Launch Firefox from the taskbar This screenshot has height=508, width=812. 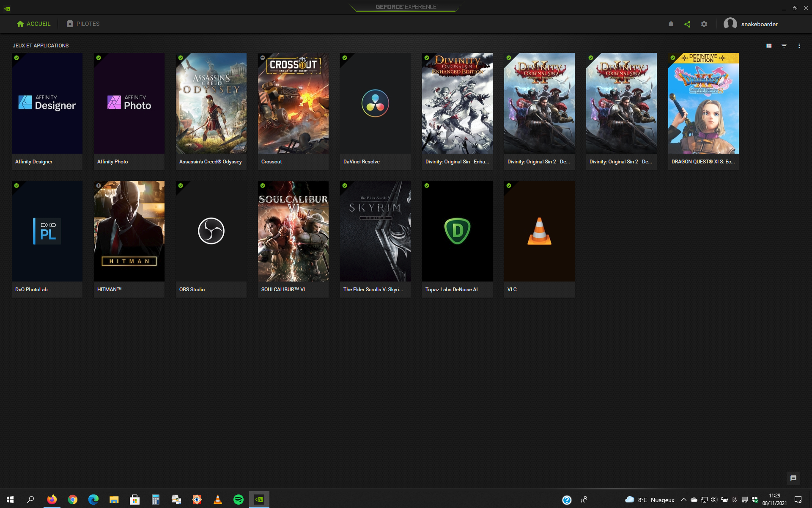(x=52, y=500)
